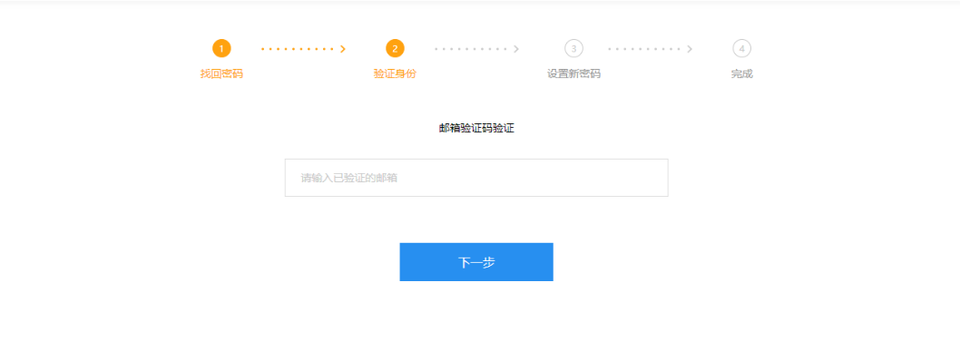Select the 找回密码 step label

[x=221, y=73]
